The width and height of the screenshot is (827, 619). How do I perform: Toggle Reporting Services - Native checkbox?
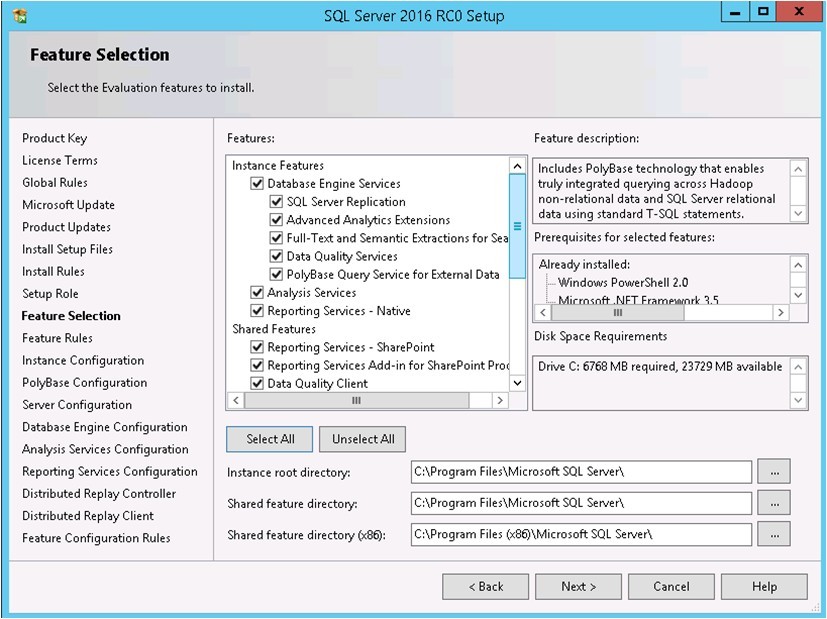(x=257, y=311)
